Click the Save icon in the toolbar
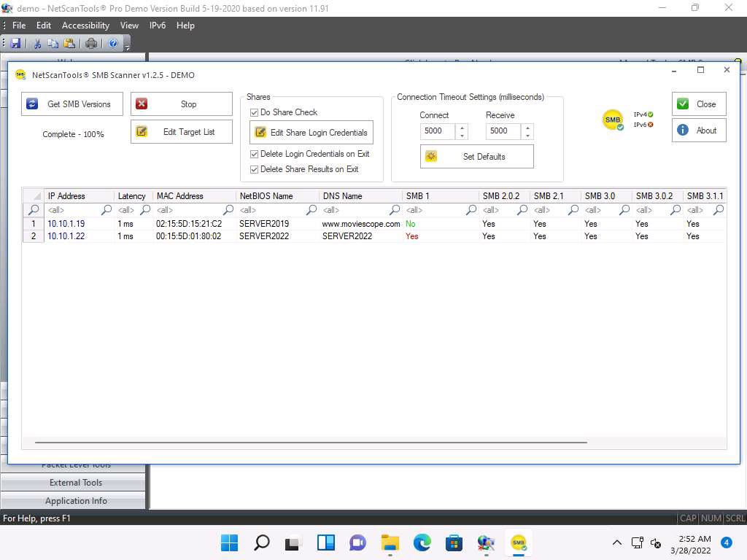Viewport: 747px width, 560px height. 16,44
